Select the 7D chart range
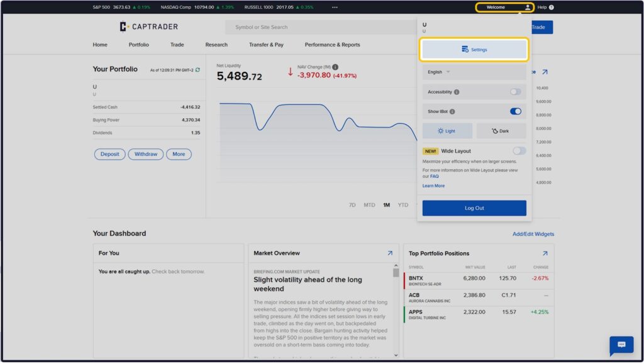This screenshot has width=644, height=364. pos(352,205)
